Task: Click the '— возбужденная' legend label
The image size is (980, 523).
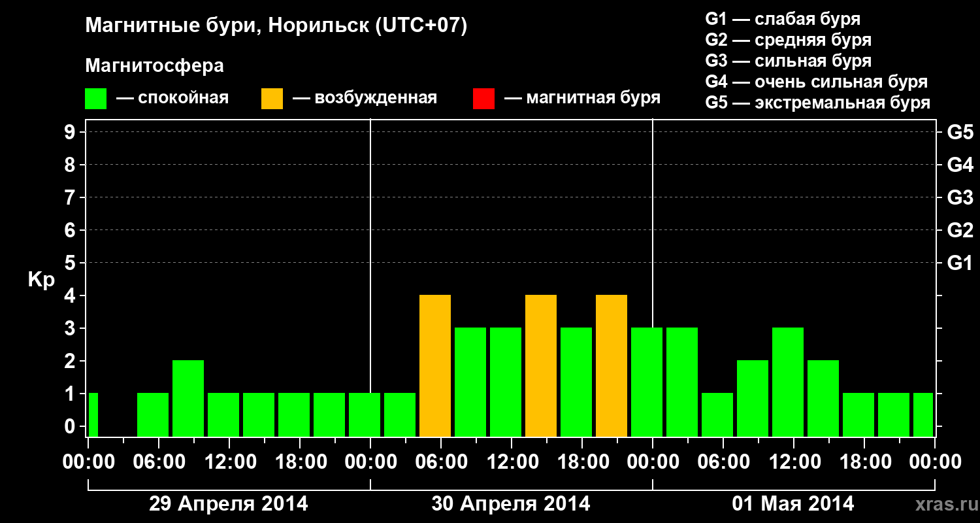Action: [365, 98]
